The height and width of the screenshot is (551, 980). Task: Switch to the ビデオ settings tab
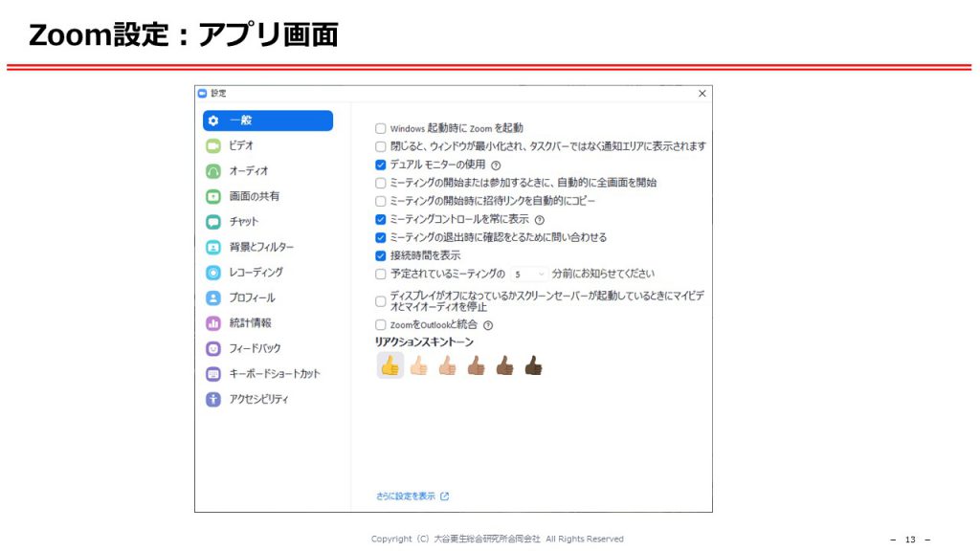(268, 145)
